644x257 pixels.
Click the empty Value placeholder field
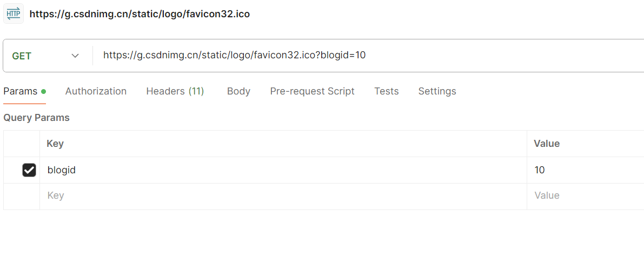pyautogui.click(x=584, y=195)
